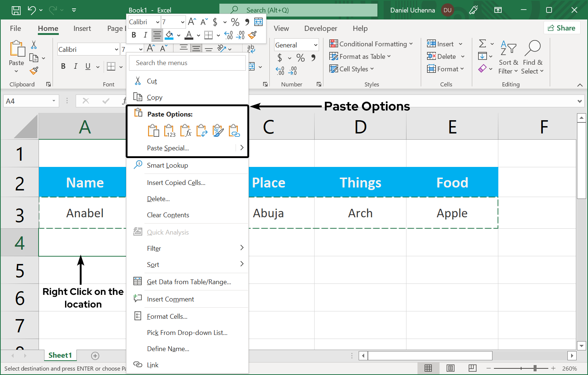
Task: Toggle Italic in the mini toolbar
Action: [x=145, y=35]
